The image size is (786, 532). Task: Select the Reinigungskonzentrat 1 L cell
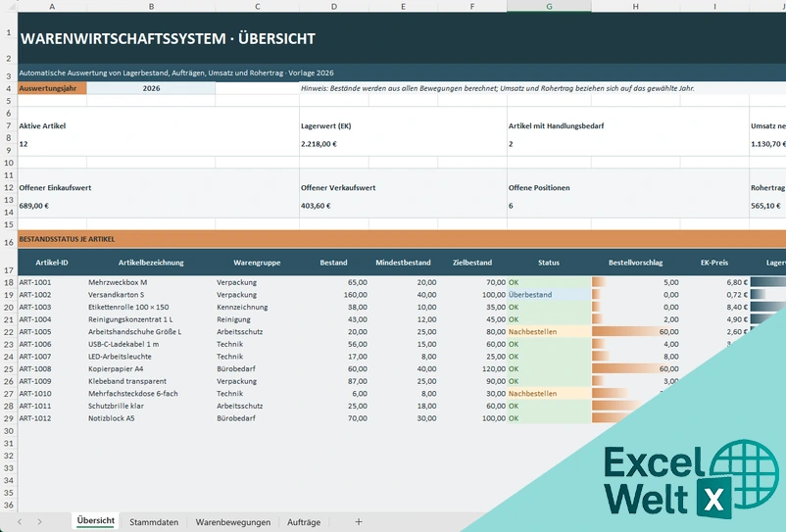[151, 319]
